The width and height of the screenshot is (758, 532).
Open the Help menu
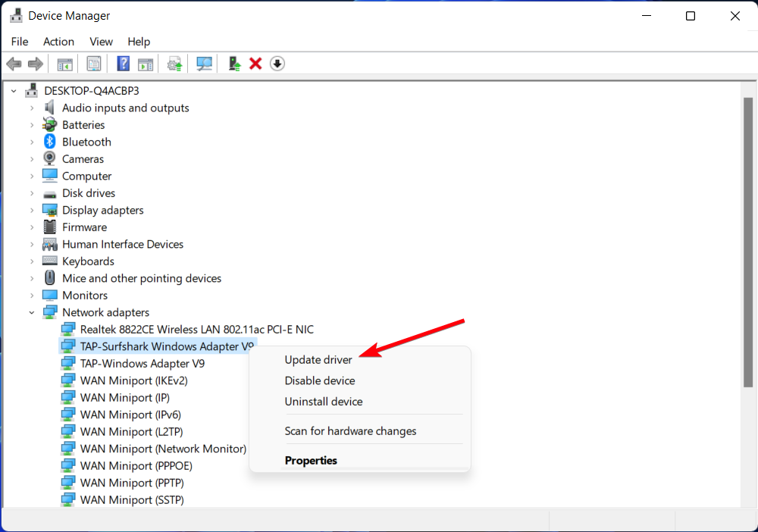(x=139, y=42)
